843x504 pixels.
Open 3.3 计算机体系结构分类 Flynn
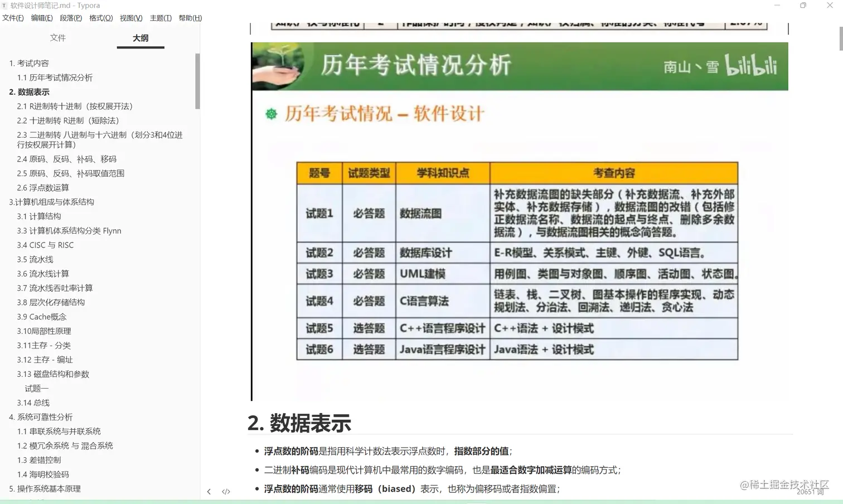coord(69,231)
